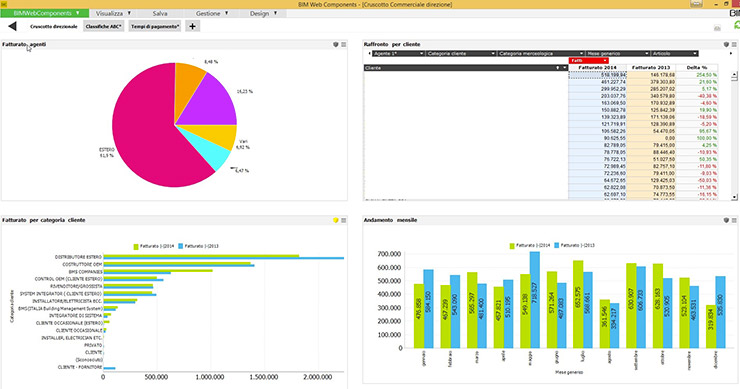Image resolution: width=740 pixels, height=389 pixels.
Task: Click the gray print icon near top right
Action: click(717, 28)
